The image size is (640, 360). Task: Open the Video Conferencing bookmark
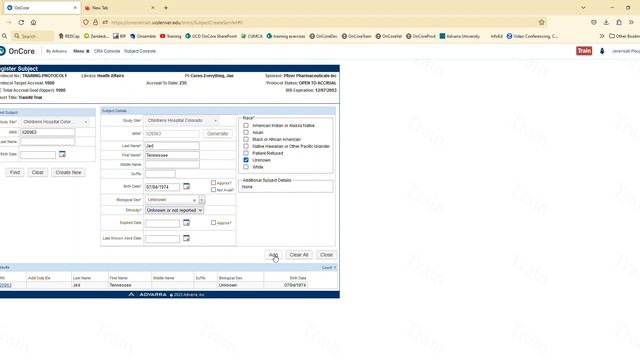click(532, 36)
